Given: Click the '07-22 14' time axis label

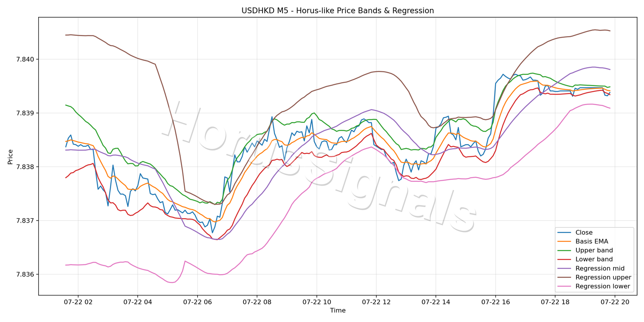Looking at the screenshot, I should [436, 302].
